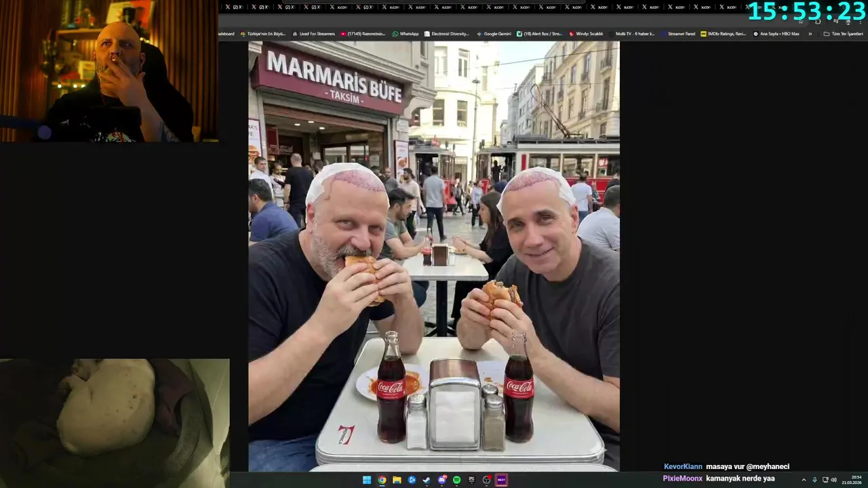Screen dimensions: 868x488
Task: Open the Windy: Sıcaklık bookmark
Action: point(586,33)
